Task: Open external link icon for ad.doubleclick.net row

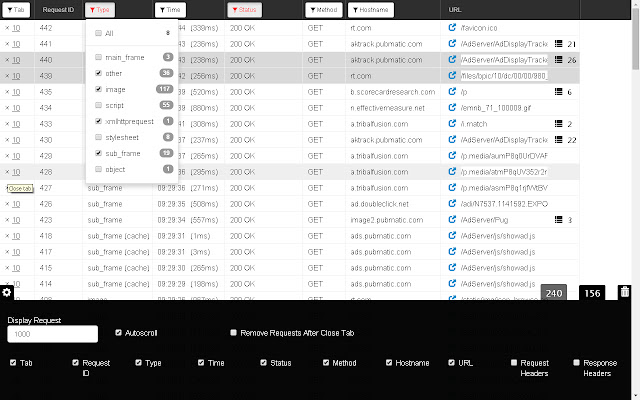Action: coord(452,203)
